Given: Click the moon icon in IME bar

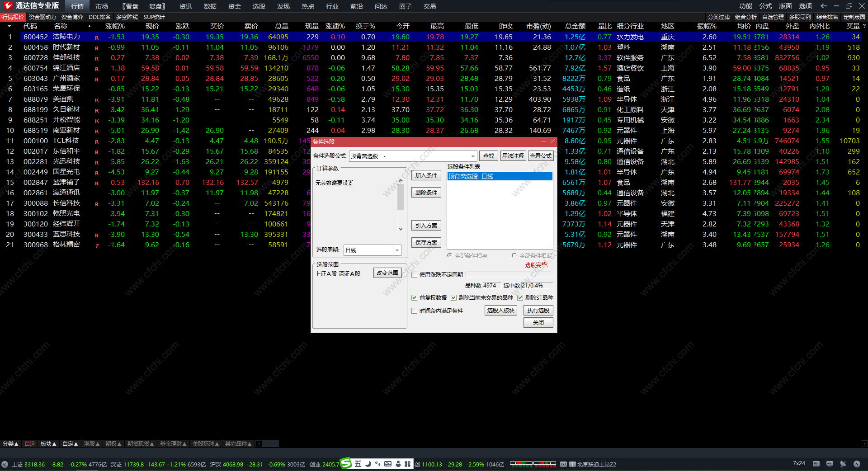Looking at the screenshot, I should [x=368, y=464].
